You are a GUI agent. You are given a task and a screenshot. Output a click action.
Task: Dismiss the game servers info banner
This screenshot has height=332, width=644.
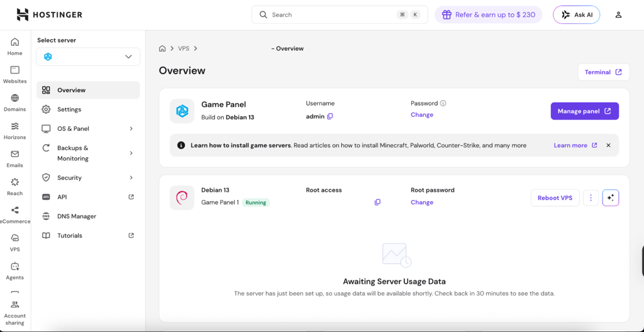pos(608,145)
